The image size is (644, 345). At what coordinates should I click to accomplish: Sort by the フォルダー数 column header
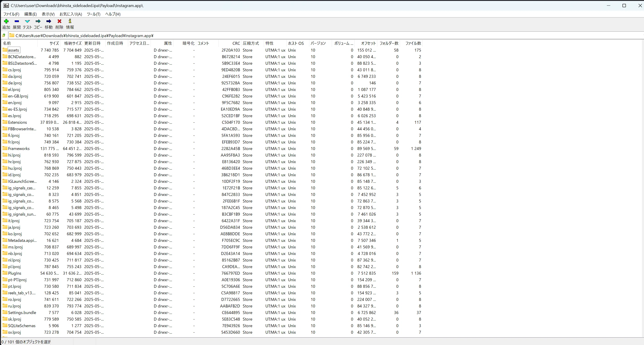(x=389, y=43)
